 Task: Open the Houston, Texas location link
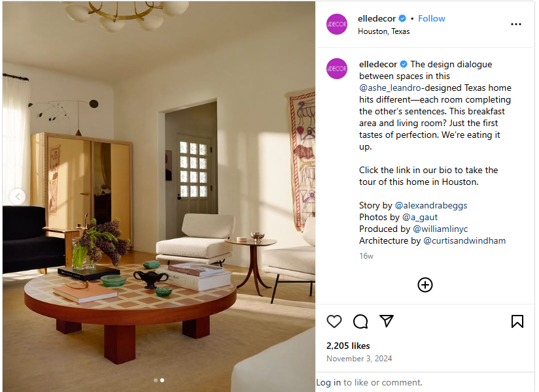(x=383, y=31)
